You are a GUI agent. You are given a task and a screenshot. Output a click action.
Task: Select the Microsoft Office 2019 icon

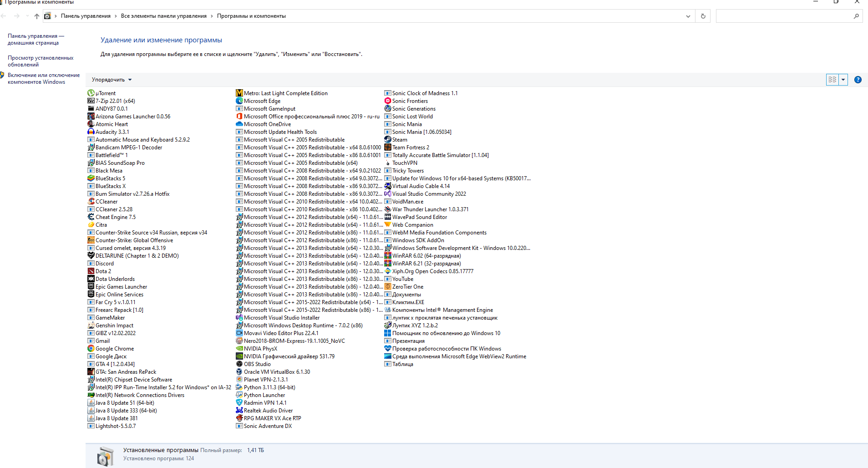click(x=239, y=116)
